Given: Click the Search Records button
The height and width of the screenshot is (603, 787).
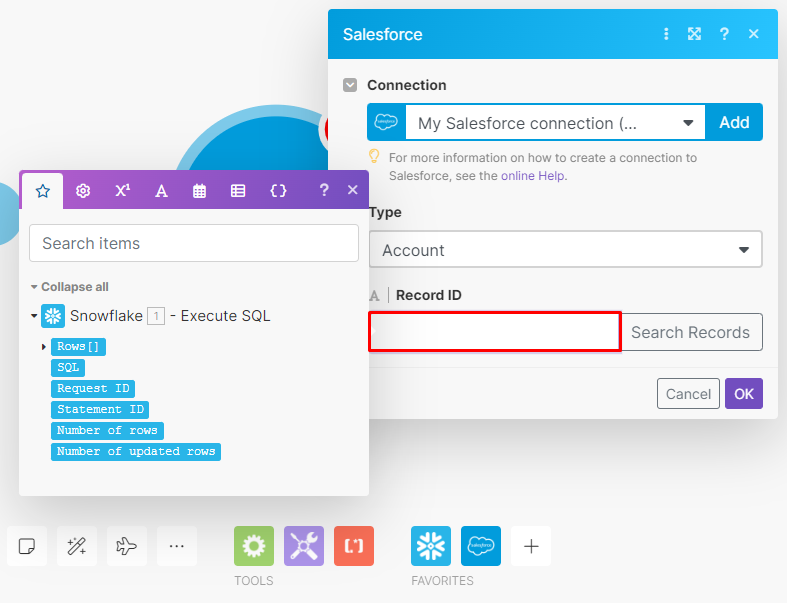Looking at the screenshot, I should [x=691, y=332].
